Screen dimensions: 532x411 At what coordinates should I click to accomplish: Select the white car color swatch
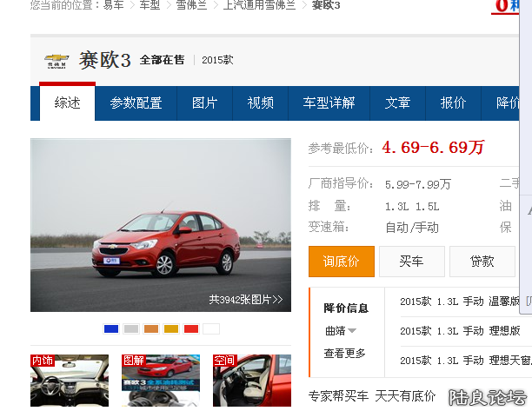tap(211, 328)
